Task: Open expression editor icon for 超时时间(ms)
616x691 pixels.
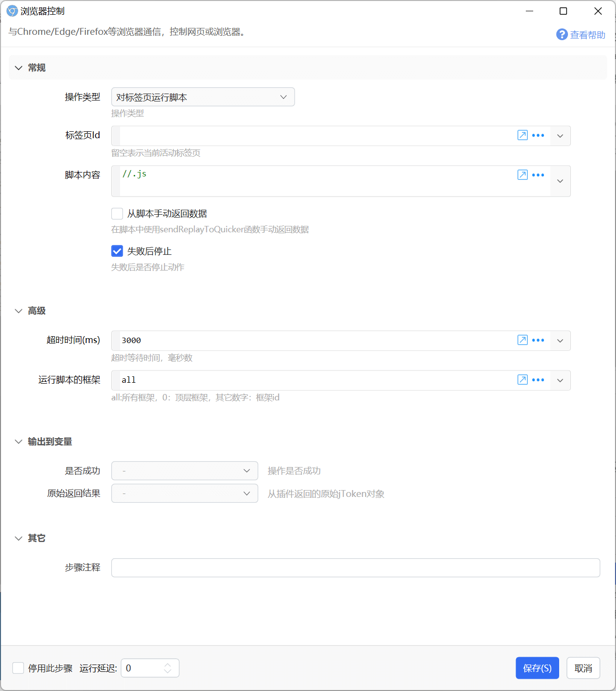Action: (522, 340)
